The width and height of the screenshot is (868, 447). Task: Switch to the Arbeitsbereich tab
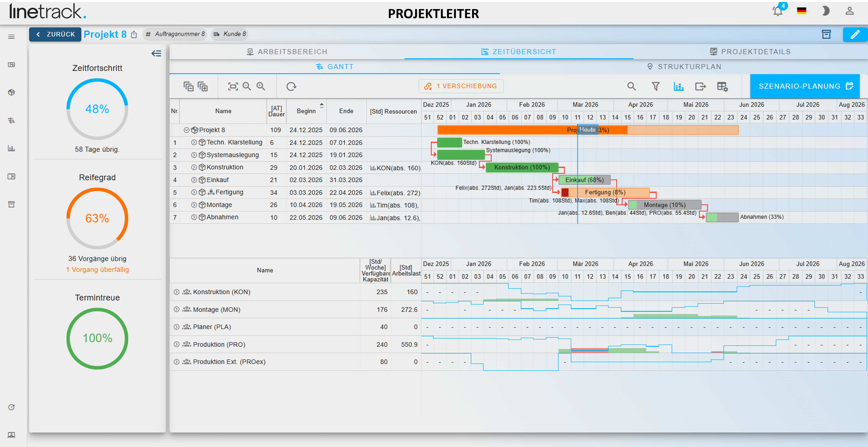(287, 51)
